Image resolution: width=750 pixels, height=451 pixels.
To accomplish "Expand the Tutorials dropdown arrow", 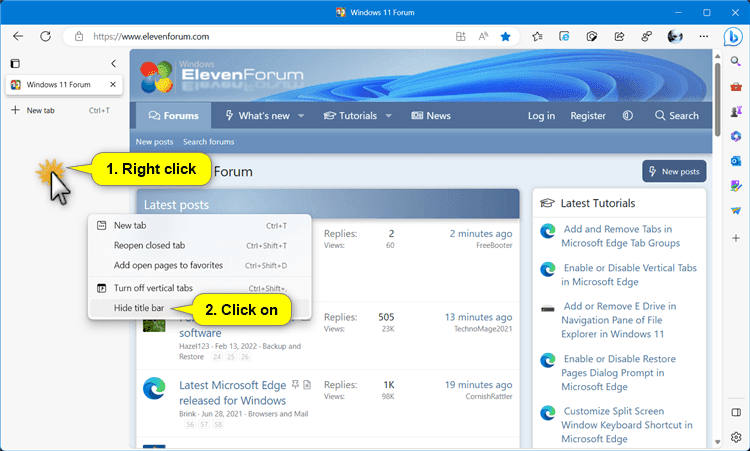I will (388, 116).
